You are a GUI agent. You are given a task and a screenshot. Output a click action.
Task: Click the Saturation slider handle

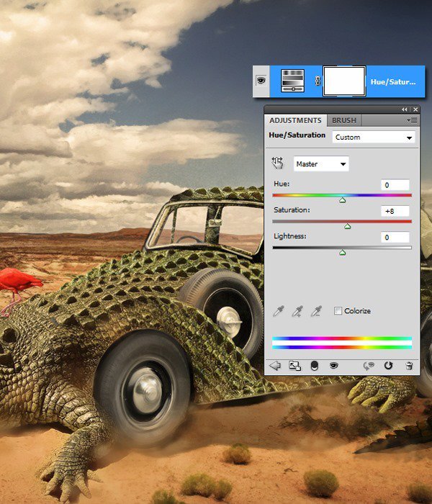(348, 227)
